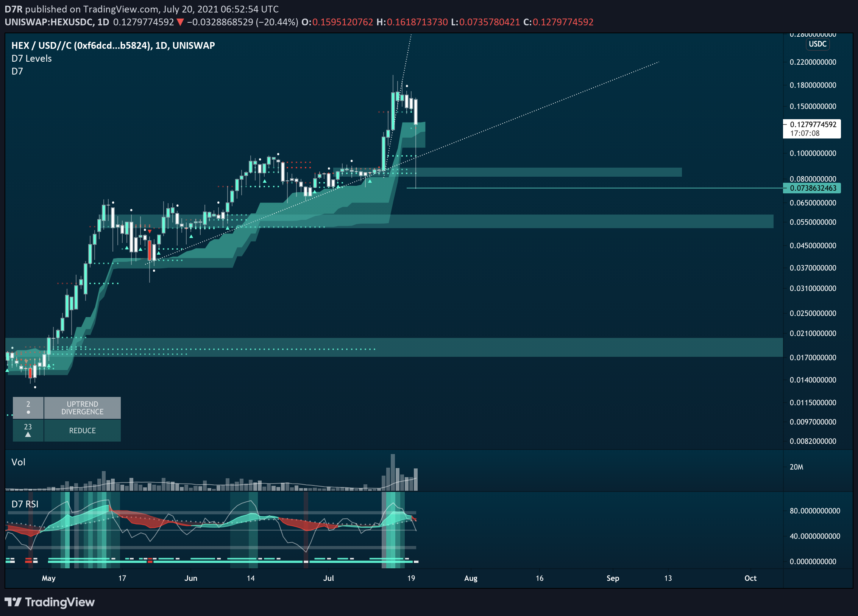Click the 0.0082000000 price axis label
This screenshot has width=858, height=616.
[813, 441]
